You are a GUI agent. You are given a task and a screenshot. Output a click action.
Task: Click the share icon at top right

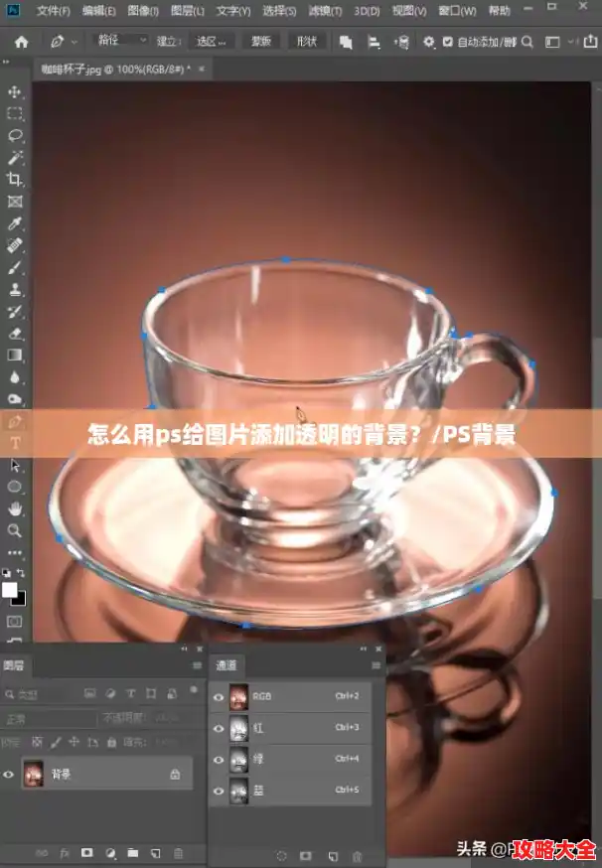coord(590,41)
